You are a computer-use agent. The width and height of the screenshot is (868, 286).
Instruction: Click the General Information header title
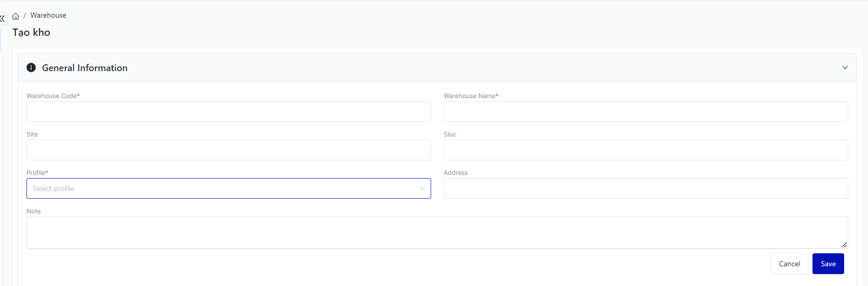tap(85, 68)
